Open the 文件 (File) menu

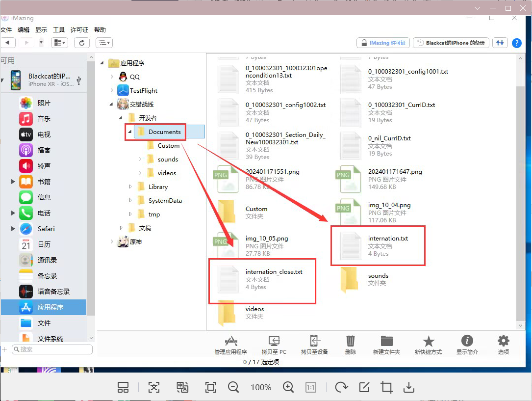[x=6, y=30]
